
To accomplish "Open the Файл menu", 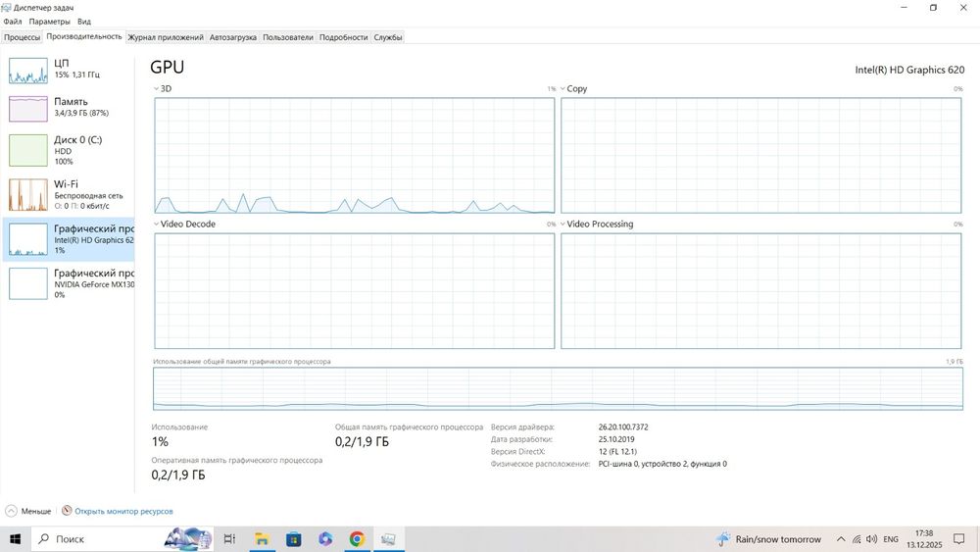I will click(13, 22).
